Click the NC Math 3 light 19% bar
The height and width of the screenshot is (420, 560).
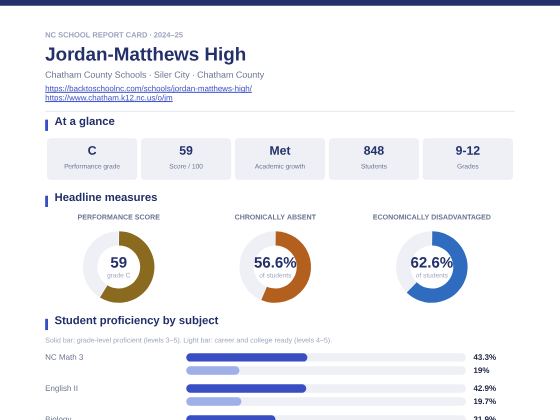212,370
